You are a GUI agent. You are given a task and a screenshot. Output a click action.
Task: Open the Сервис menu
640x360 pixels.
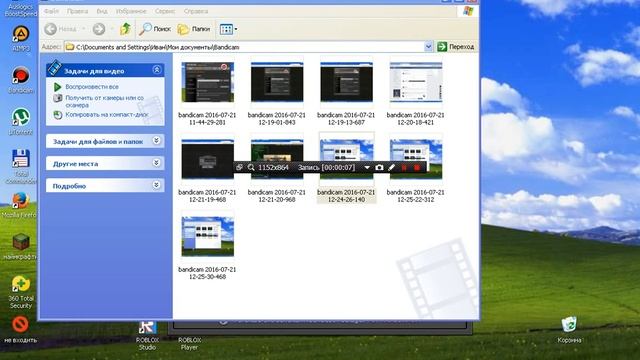165,11
